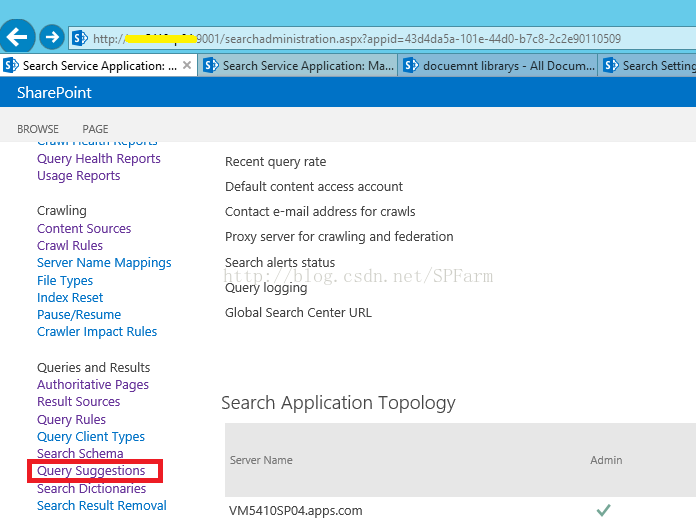The image size is (696, 530).
Task: Open Crawl Rules link
Action: [x=70, y=245]
